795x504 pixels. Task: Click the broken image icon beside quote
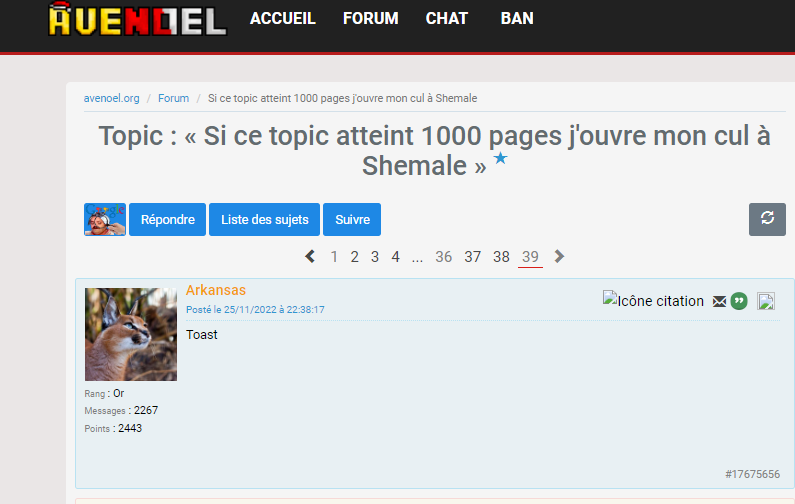[x=766, y=301]
